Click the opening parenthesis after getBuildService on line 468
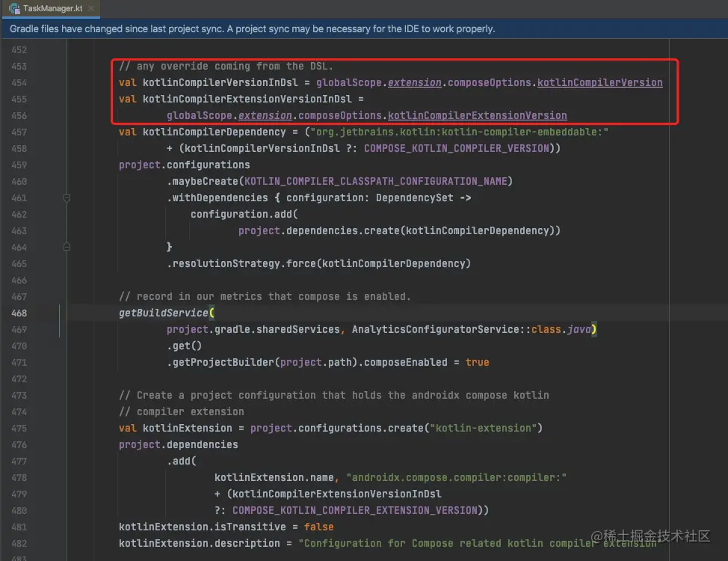 pos(212,313)
